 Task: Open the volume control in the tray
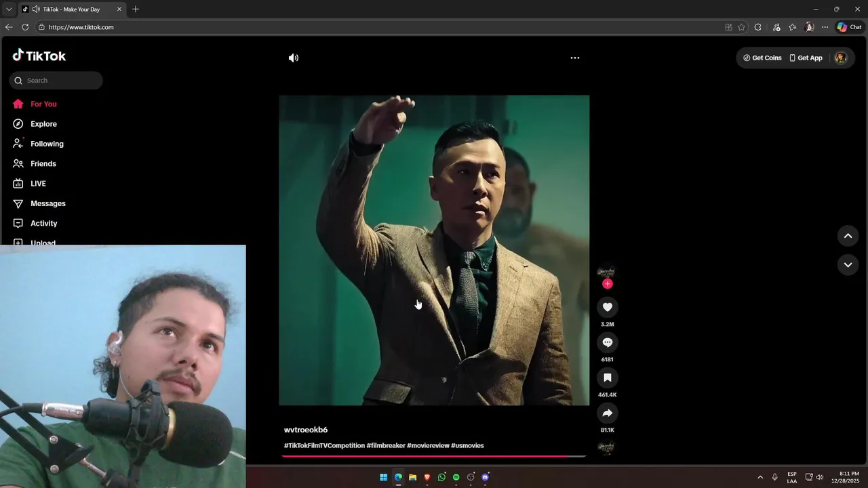pyautogui.click(x=819, y=477)
